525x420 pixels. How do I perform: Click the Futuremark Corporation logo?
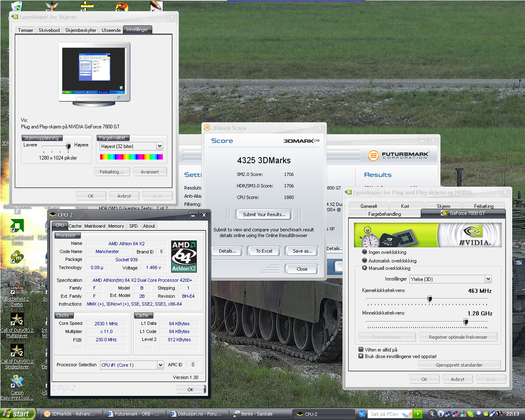click(398, 155)
